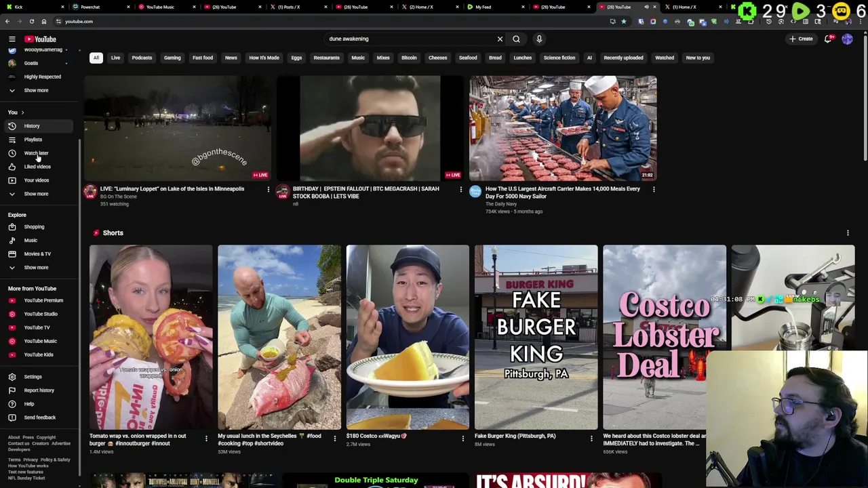The height and width of the screenshot is (488, 868).
Task: Open the account avatar menu
Action: pos(847,39)
